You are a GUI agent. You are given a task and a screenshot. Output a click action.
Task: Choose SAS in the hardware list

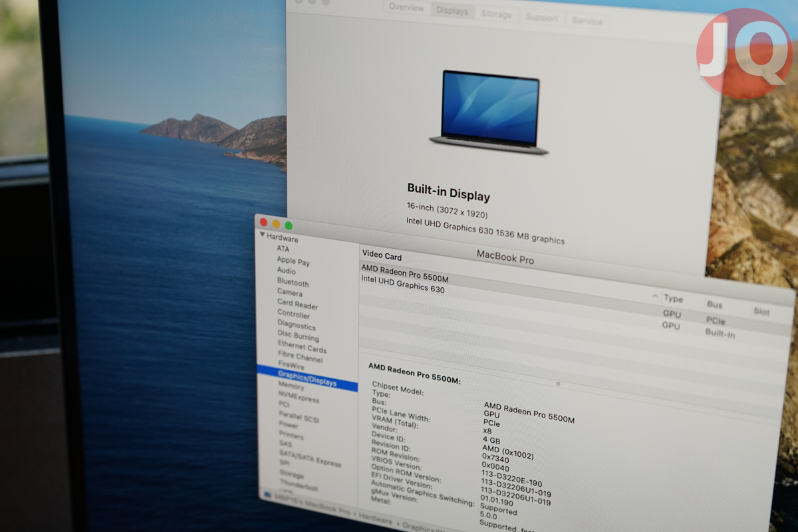pyautogui.click(x=285, y=444)
